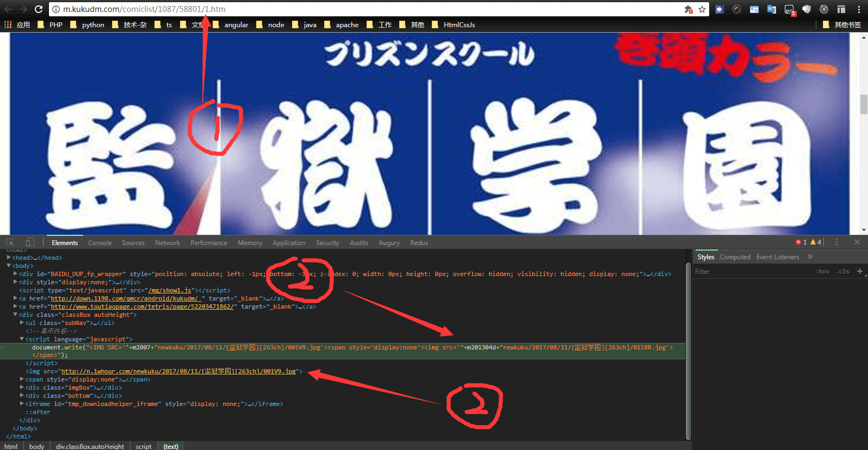Image resolution: width=868 pixels, height=450 pixels.
Task: Click the page vertical scrollbar thumb
Action: click(864, 104)
